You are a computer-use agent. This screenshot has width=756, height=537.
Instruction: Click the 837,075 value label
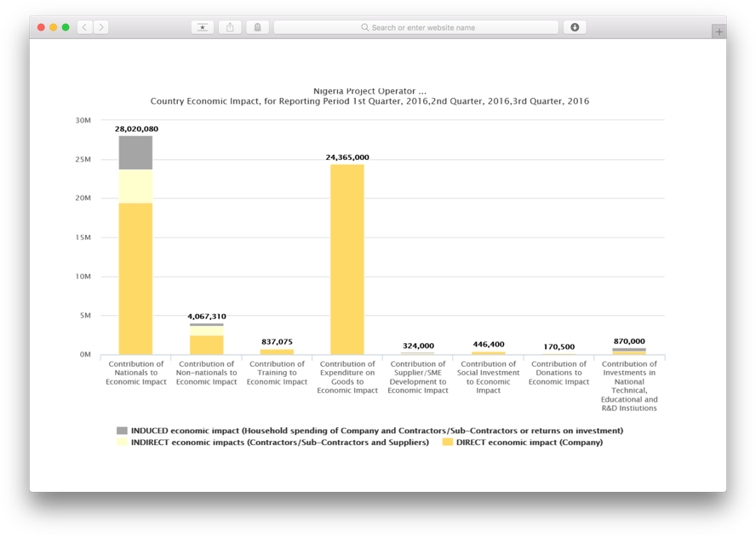tap(277, 341)
